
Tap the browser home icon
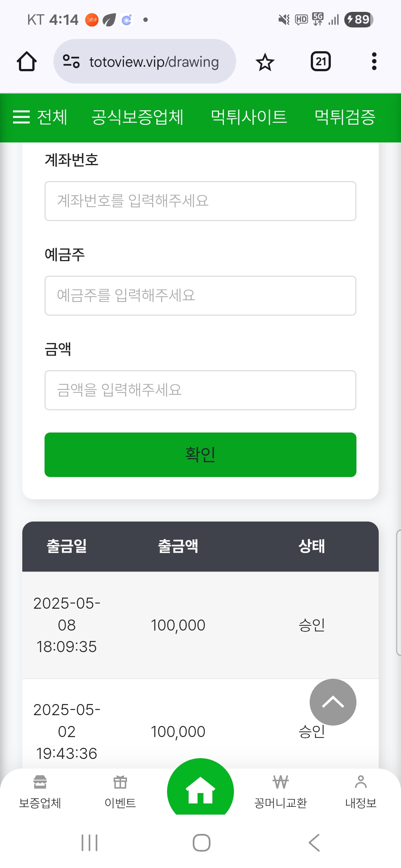click(26, 61)
